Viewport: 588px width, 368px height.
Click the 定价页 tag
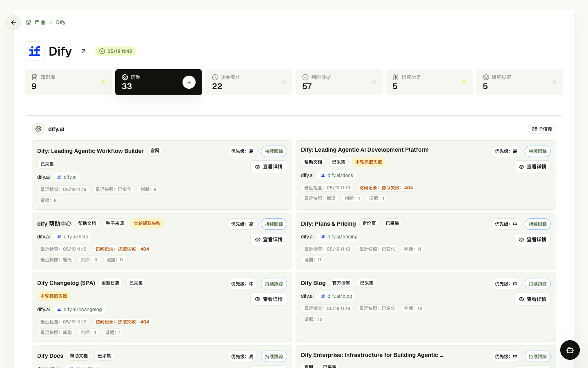click(x=369, y=223)
